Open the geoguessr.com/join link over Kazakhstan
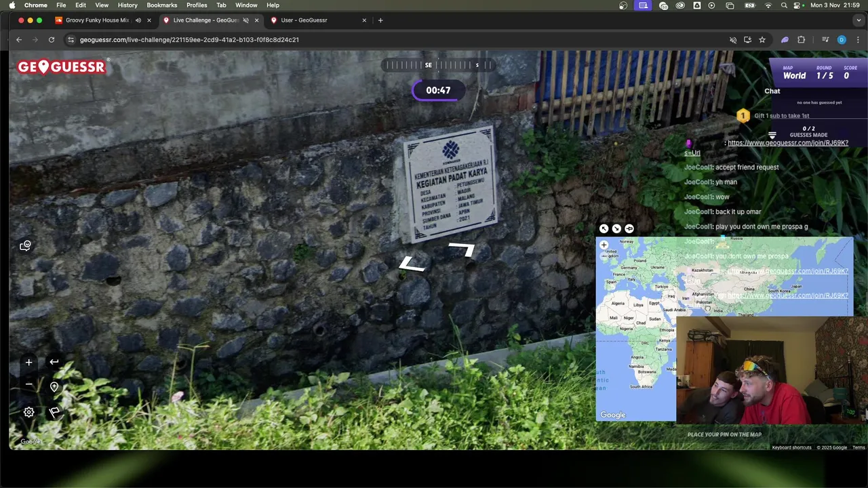This screenshot has height=488, width=868. (788, 271)
